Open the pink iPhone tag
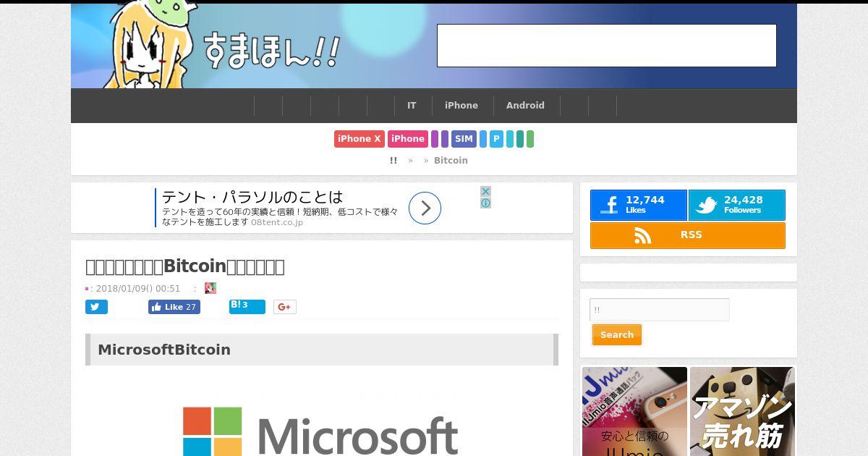The width and height of the screenshot is (868, 456). tap(408, 139)
